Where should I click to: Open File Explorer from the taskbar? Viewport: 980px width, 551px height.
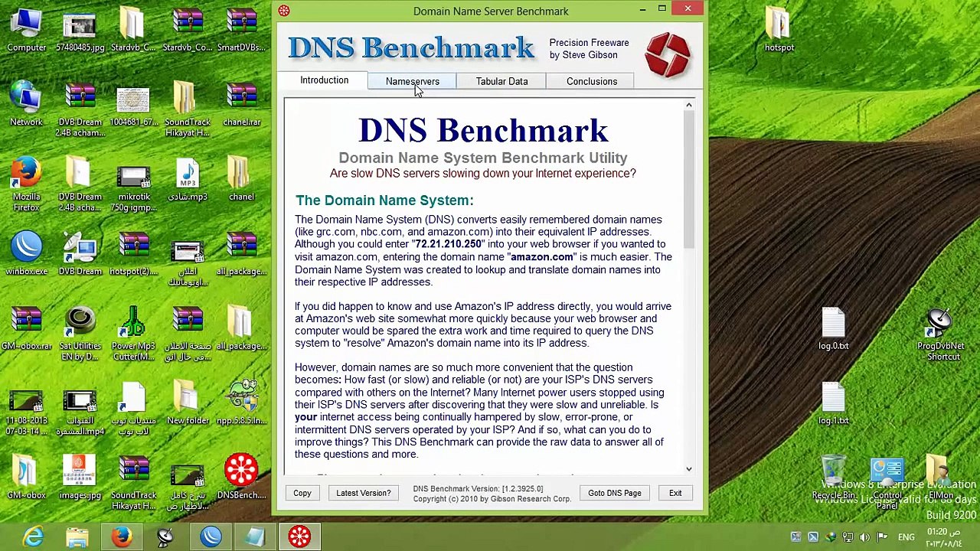77,536
